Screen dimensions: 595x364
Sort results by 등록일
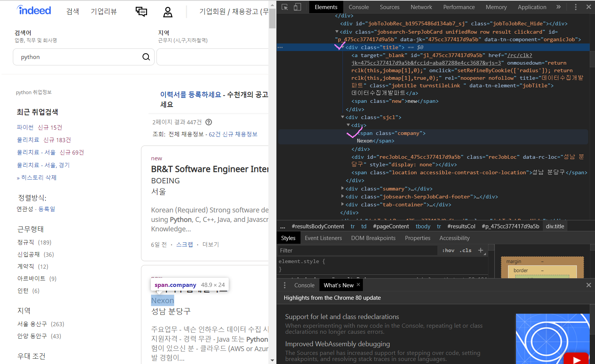point(47,209)
